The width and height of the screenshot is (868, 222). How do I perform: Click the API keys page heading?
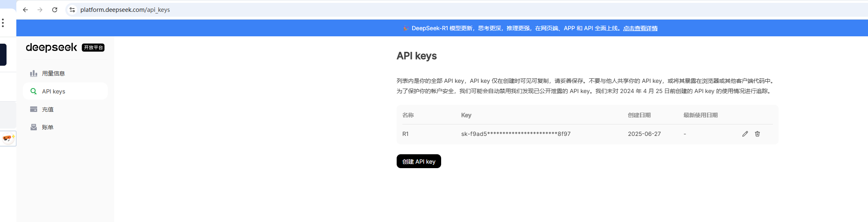click(417, 56)
